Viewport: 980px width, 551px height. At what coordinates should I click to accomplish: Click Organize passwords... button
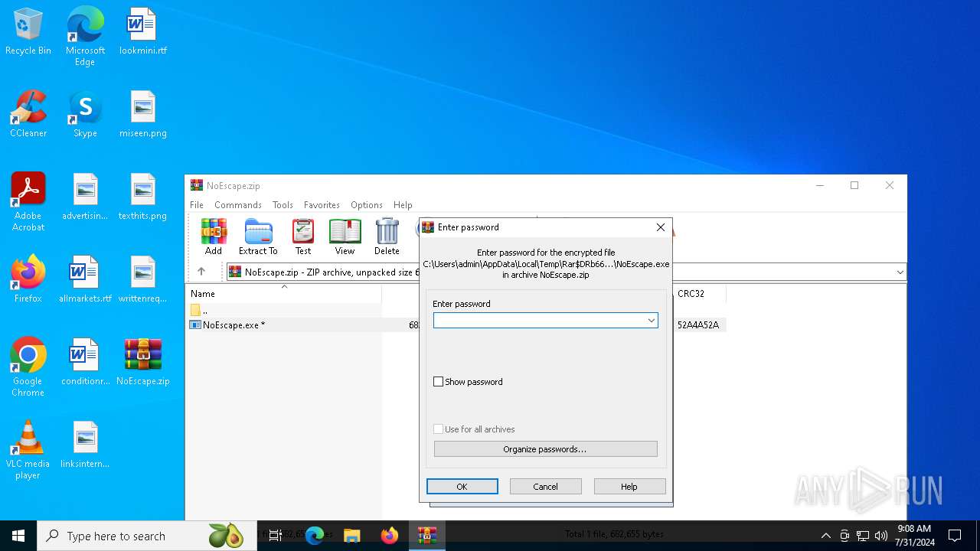546,449
